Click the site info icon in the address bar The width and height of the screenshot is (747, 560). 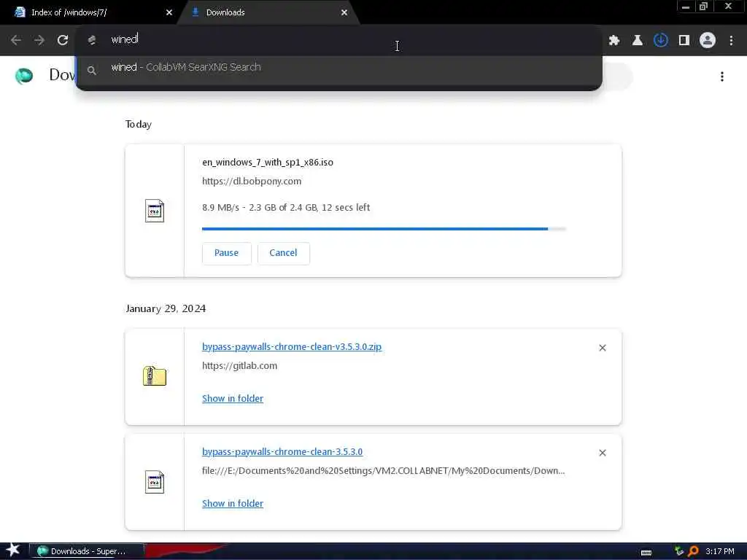[92, 41]
